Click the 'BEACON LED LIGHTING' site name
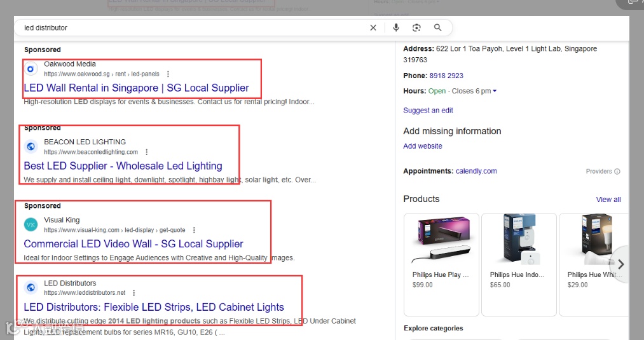Viewport: 644px width, 340px height. pyautogui.click(x=85, y=142)
